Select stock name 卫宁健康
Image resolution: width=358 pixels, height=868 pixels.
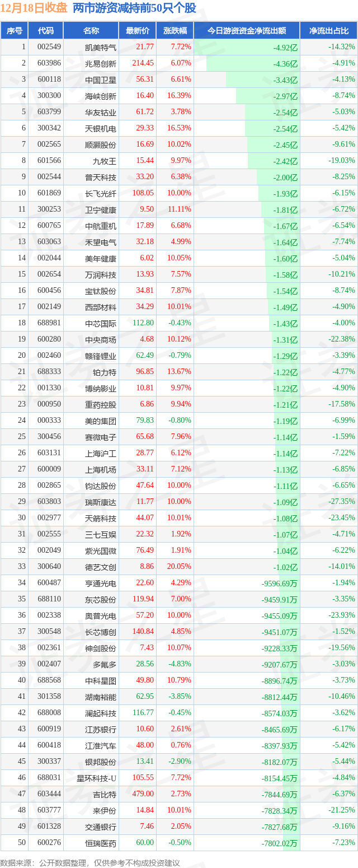101,209
